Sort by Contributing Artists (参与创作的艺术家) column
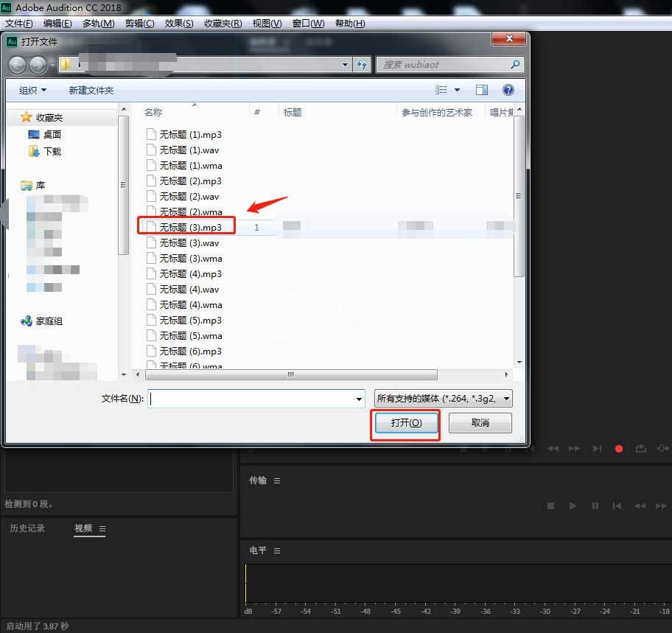 click(437, 112)
